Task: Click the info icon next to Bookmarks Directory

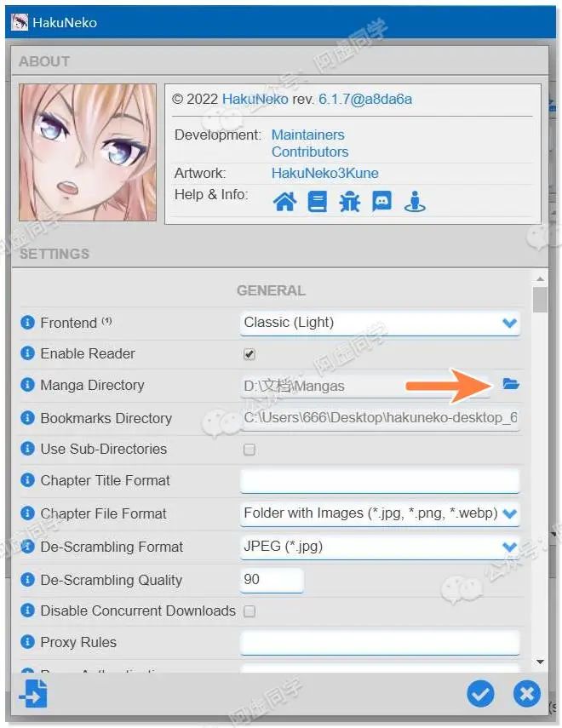Action: pyautogui.click(x=27, y=418)
